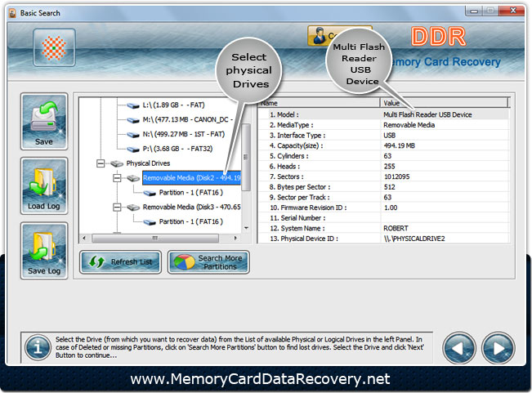Select Partition - 1 (FAT16) under Disk2
The height and width of the screenshot is (393, 532).
click(x=191, y=193)
